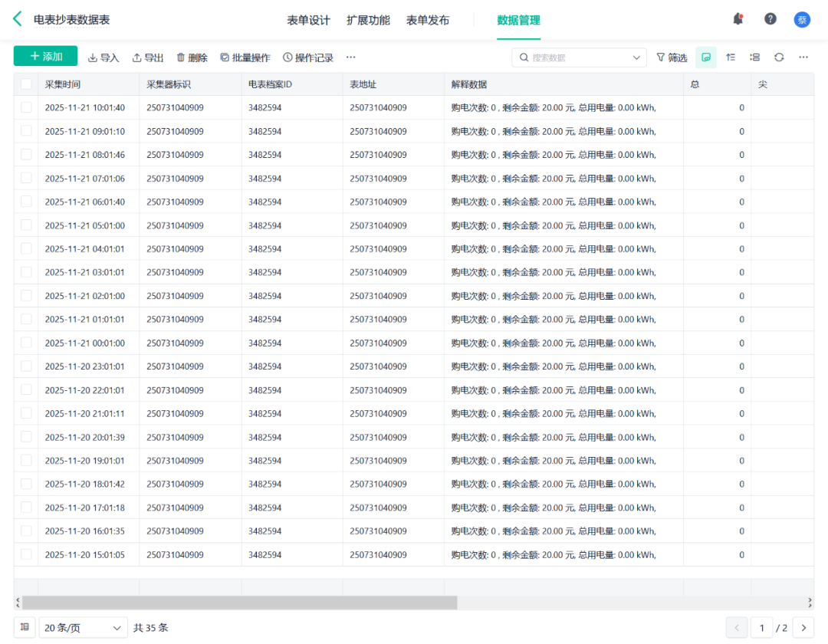This screenshot has height=644, width=828.
Task: Go to the next page arrow
Action: [x=803, y=628]
